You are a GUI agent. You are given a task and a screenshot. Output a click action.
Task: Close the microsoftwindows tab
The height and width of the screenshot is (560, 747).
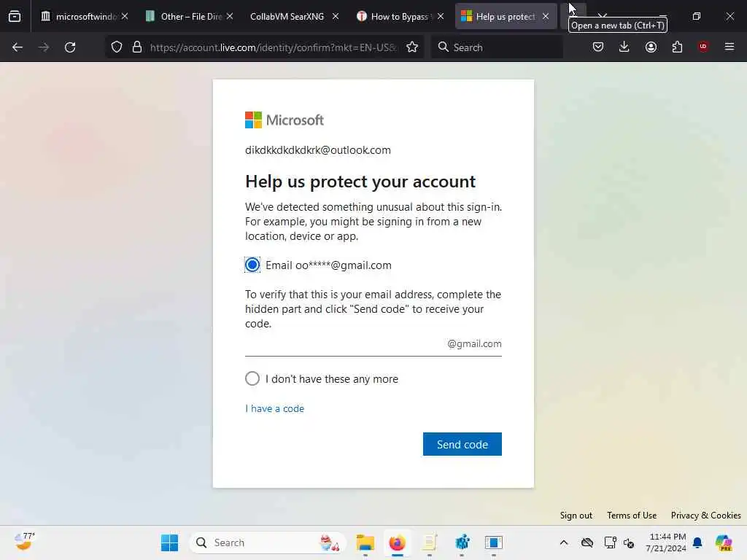tap(125, 16)
